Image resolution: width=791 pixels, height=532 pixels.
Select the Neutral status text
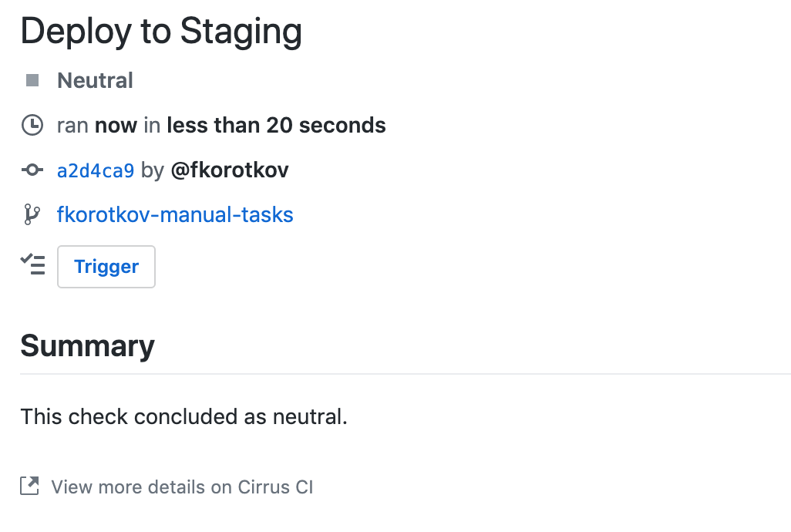[95, 79]
